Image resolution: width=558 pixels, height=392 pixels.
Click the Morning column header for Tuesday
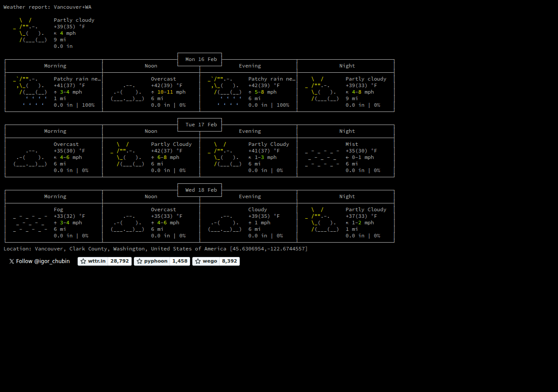click(x=55, y=131)
